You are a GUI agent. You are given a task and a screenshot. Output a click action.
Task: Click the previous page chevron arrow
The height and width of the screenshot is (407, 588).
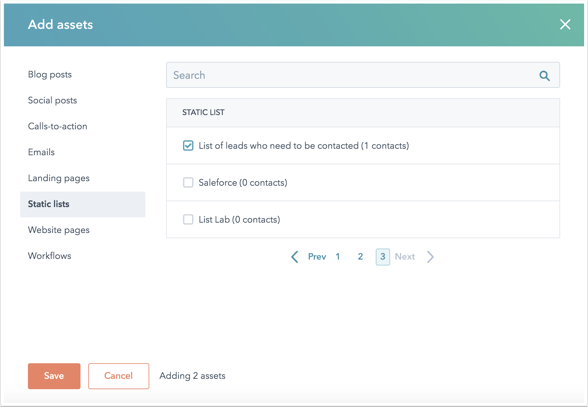295,257
